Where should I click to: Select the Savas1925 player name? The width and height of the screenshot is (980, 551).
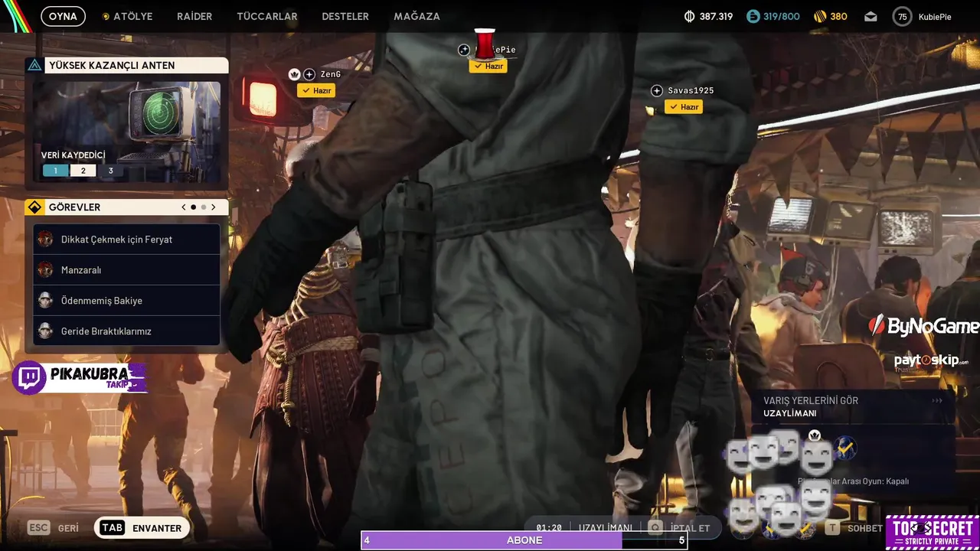[x=691, y=90]
